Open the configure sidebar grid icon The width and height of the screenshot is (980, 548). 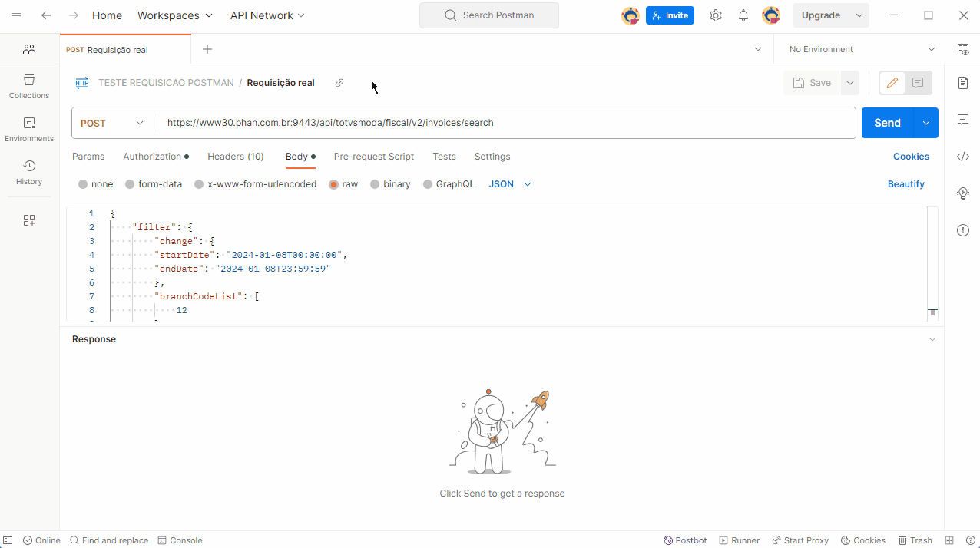[x=29, y=220]
